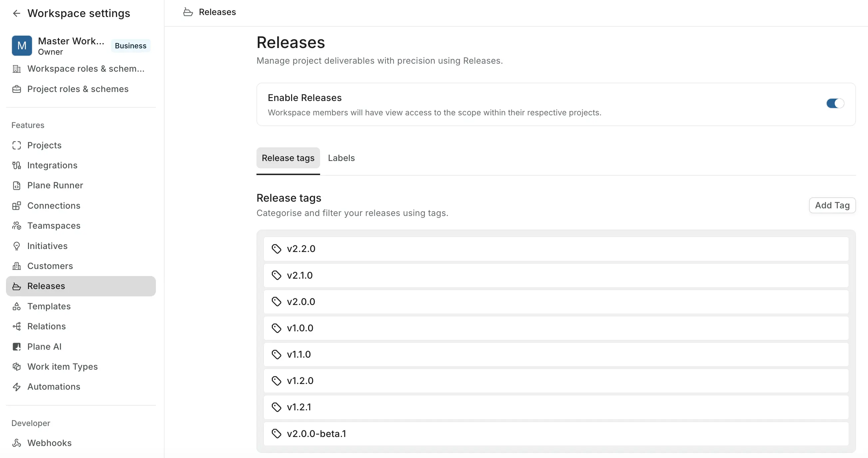Open the Plane AI settings

(x=81, y=347)
